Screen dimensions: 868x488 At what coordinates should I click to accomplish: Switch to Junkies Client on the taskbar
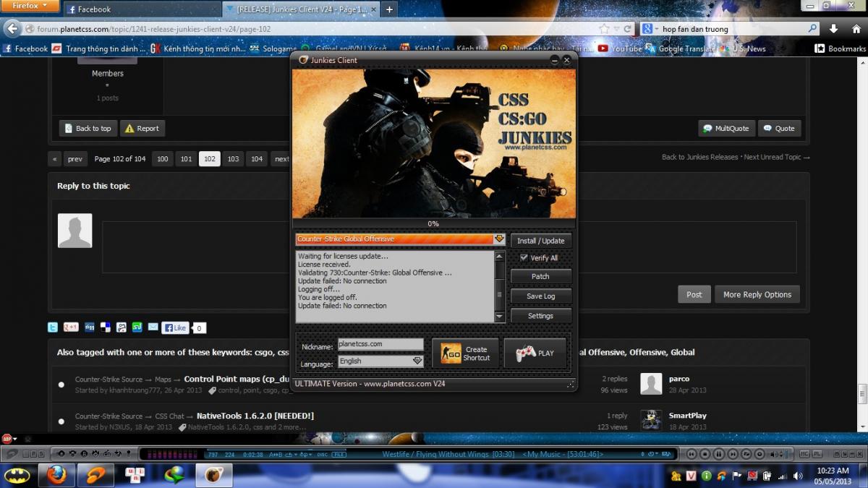(213, 475)
